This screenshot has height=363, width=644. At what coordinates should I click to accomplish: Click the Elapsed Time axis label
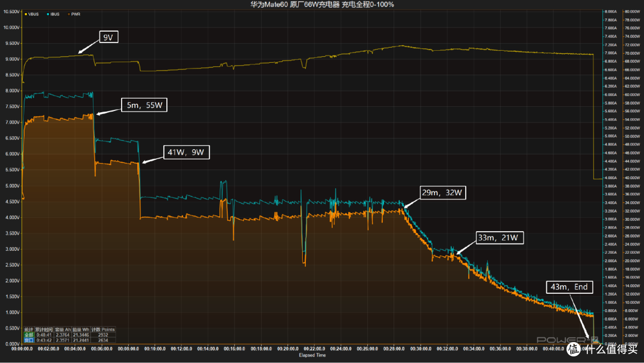pyautogui.click(x=312, y=355)
